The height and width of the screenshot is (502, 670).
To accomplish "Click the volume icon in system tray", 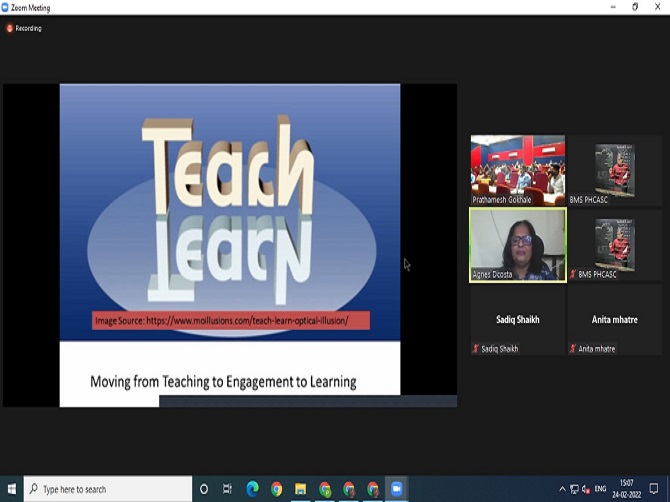I will click(586, 489).
